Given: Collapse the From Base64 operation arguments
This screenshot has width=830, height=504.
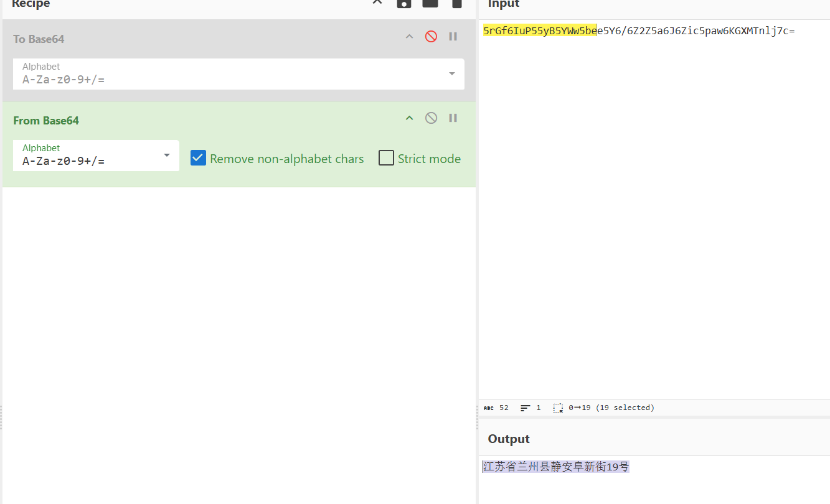Looking at the screenshot, I should (409, 118).
